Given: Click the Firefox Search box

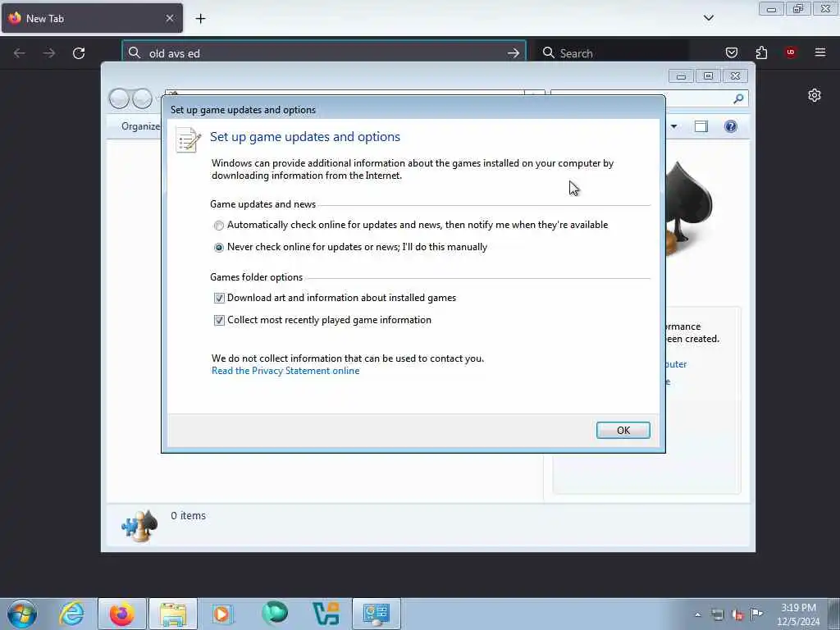Looking at the screenshot, I should pos(612,53).
